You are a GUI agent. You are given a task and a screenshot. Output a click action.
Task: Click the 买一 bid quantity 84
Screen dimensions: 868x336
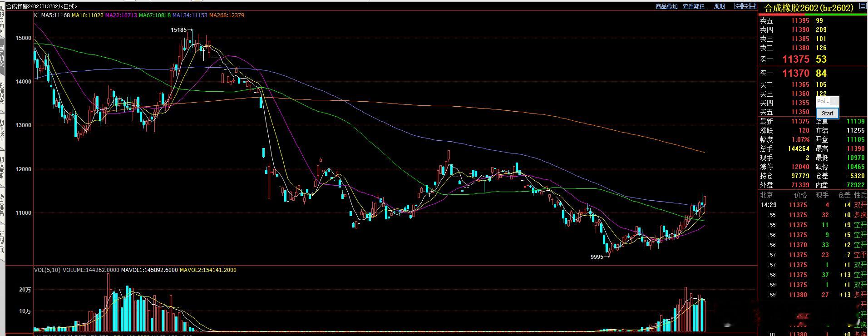(821, 73)
